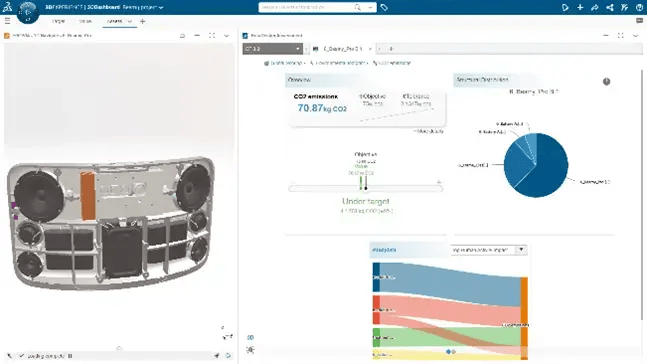Click the tools icon in the top bar

[x=624, y=7]
